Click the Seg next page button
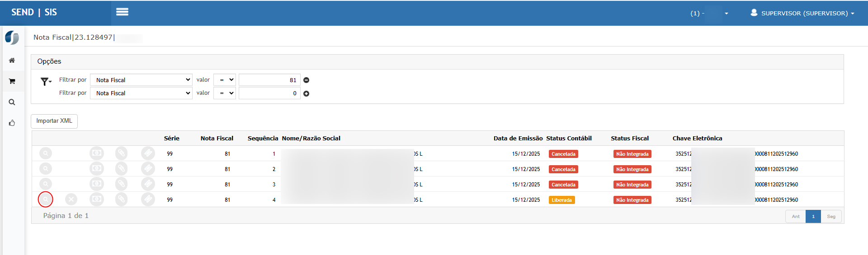This screenshot has height=255, width=868. pyautogui.click(x=831, y=217)
